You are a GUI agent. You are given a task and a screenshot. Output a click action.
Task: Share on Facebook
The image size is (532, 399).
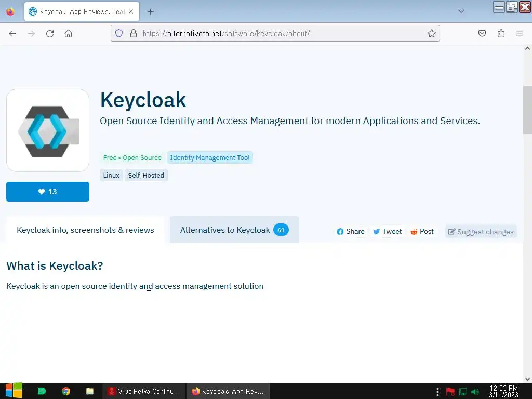coord(351,231)
